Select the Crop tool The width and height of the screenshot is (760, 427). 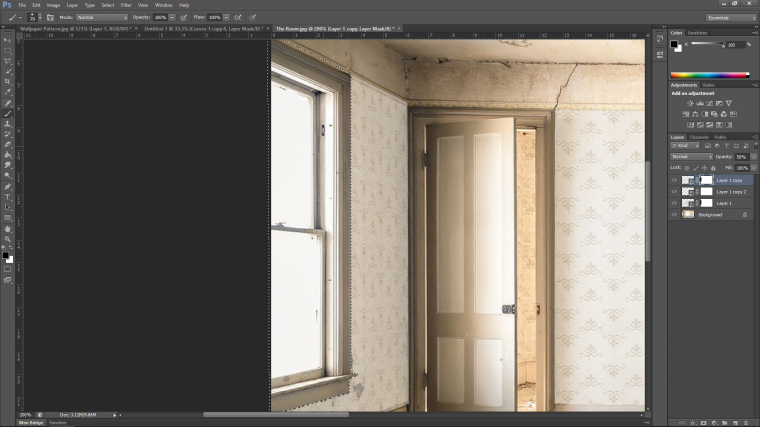point(7,82)
